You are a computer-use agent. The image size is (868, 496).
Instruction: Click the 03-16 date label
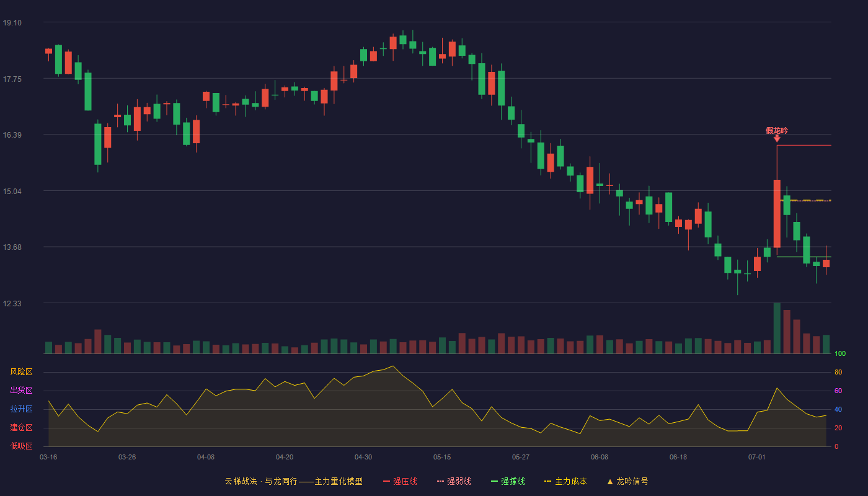click(x=48, y=457)
